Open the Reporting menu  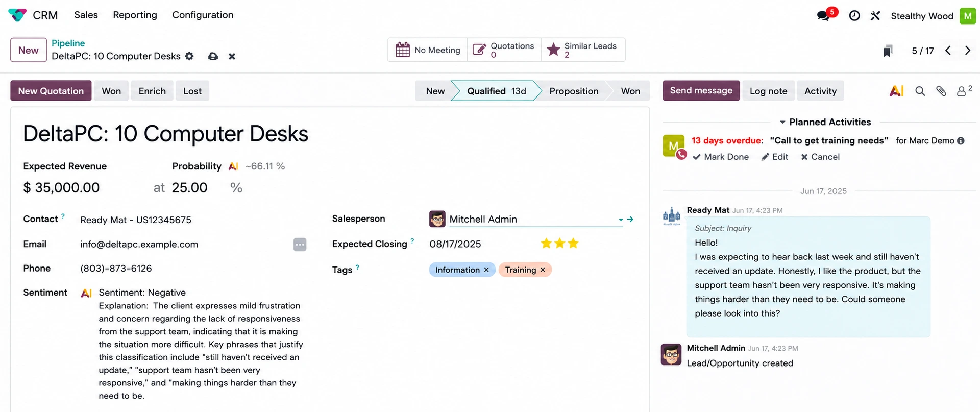135,15
